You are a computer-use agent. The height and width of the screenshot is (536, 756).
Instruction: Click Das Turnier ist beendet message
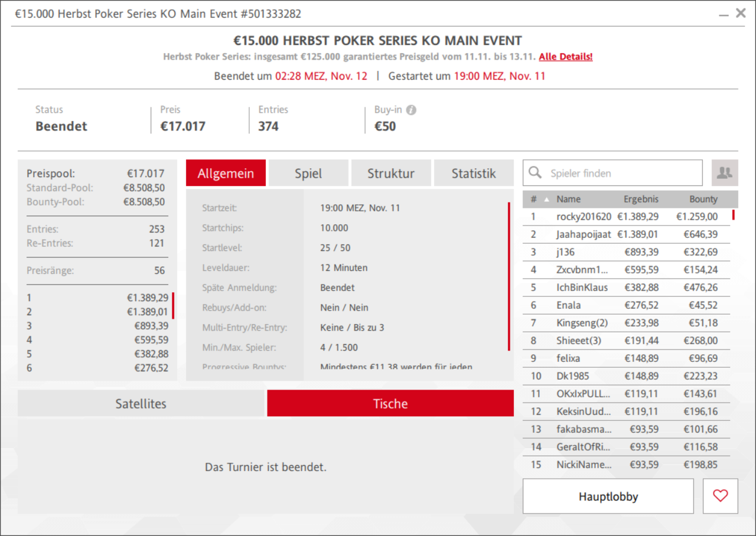pyautogui.click(x=266, y=467)
